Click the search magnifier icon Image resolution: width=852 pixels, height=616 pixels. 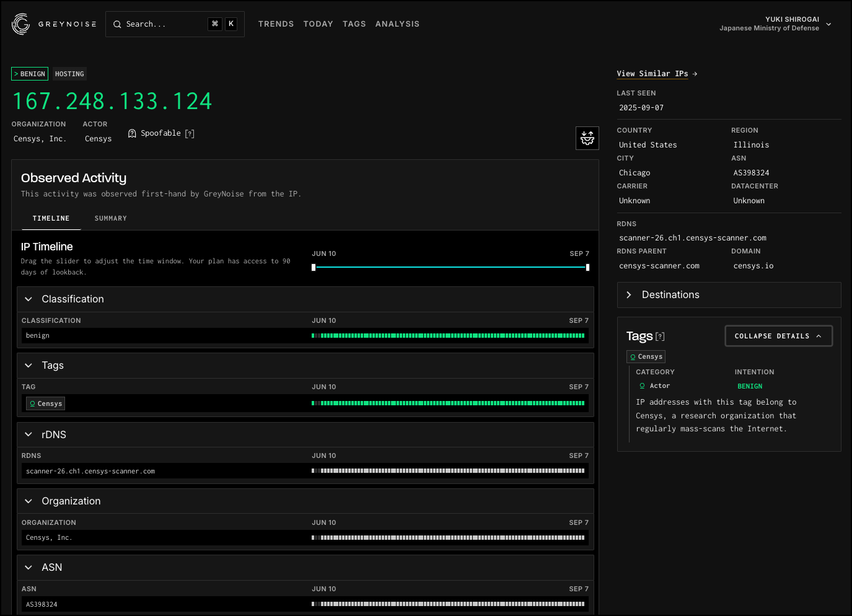117,24
